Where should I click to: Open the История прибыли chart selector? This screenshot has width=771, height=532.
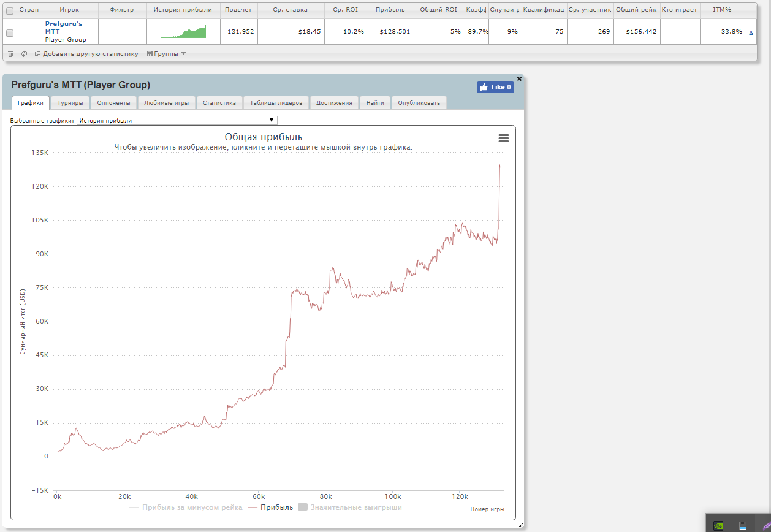point(177,121)
